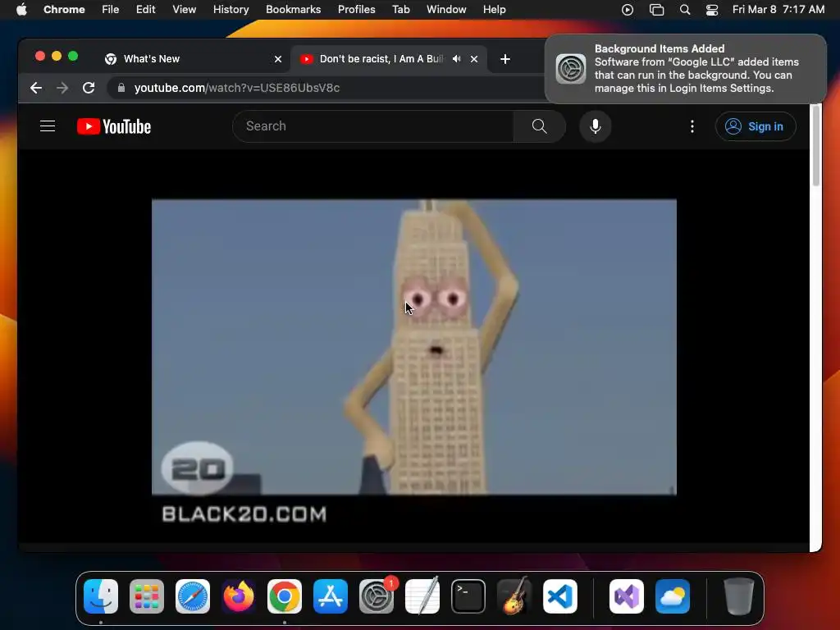Open the YouTube guide hamburger menu
Image resolution: width=840 pixels, height=630 pixels.
coord(48,126)
